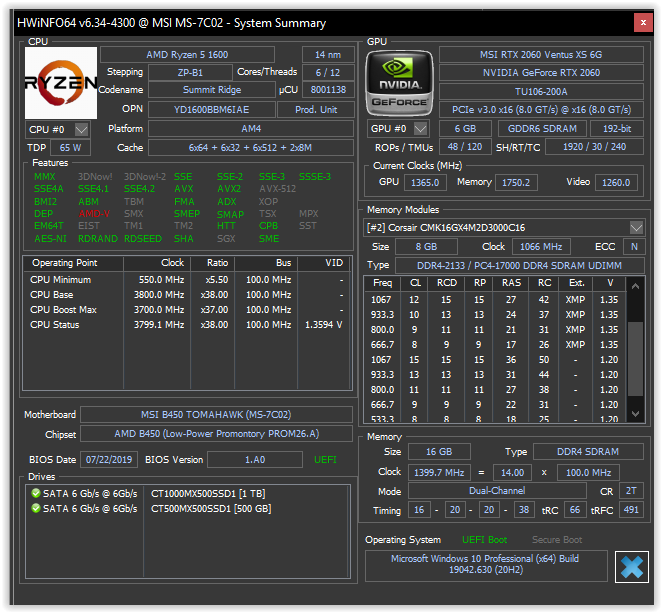Click the 48 / 120 ROPs/TMUs value

(465, 146)
